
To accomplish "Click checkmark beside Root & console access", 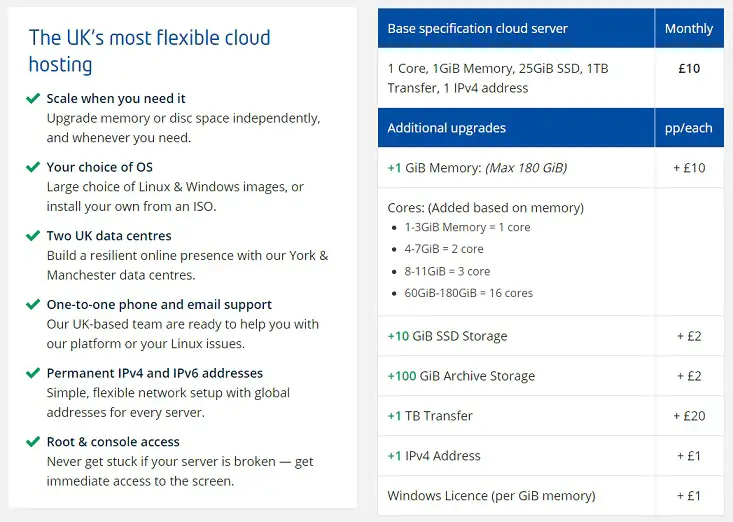I will 33,442.
